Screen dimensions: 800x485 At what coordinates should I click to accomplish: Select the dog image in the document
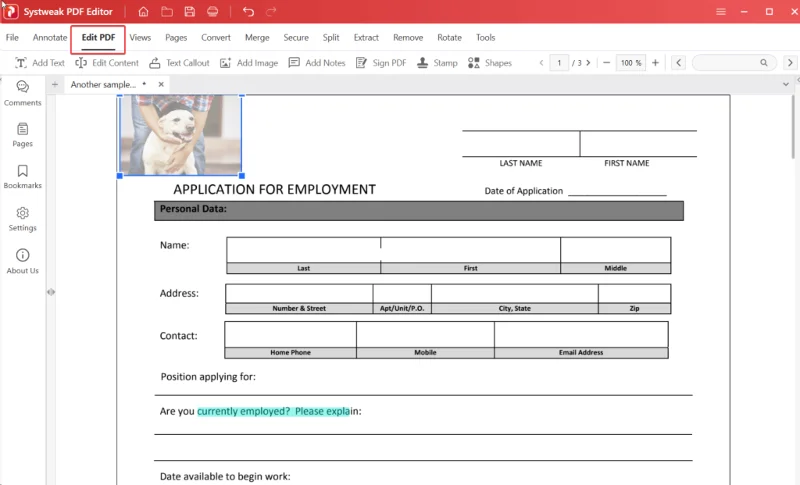tap(181, 135)
